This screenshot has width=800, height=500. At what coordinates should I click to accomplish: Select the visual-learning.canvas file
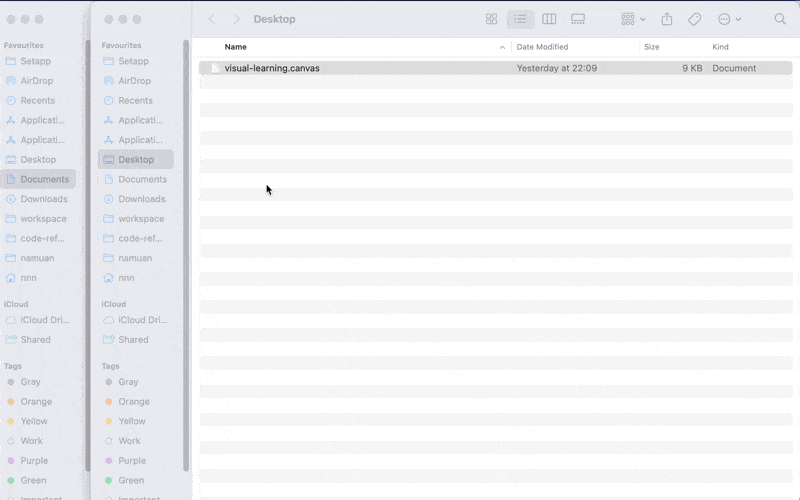[x=495, y=68]
